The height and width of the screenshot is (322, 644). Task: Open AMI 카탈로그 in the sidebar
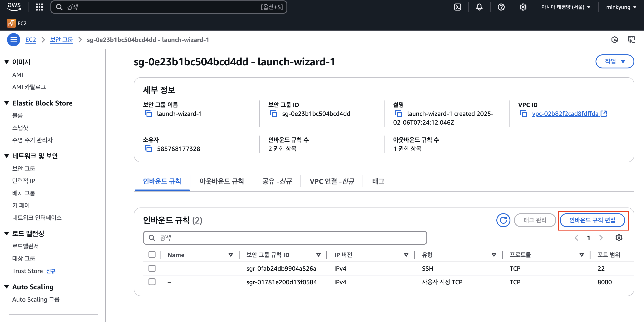[29, 87]
